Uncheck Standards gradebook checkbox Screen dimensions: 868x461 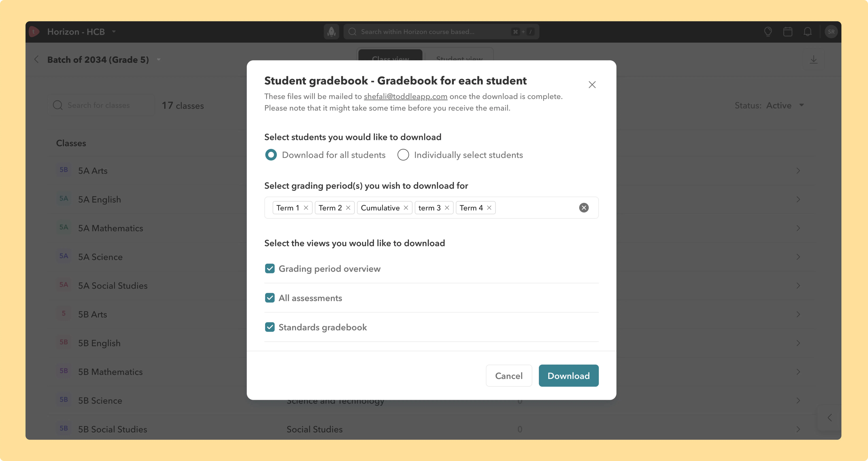[x=270, y=327]
